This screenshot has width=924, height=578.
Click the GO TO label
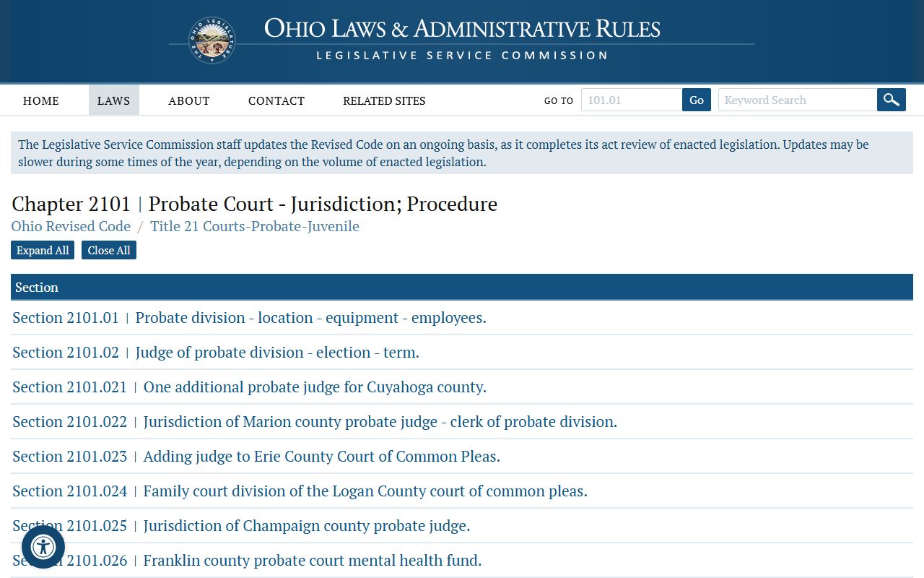click(559, 100)
